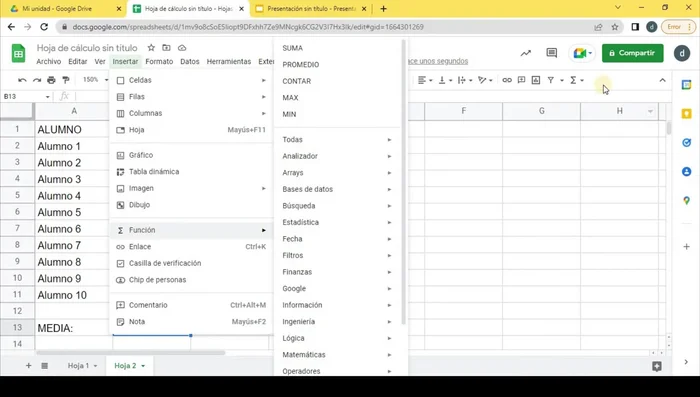This screenshot has width=700, height=397.
Task: Open the activity trend icon
Action: (x=526, y=53)
